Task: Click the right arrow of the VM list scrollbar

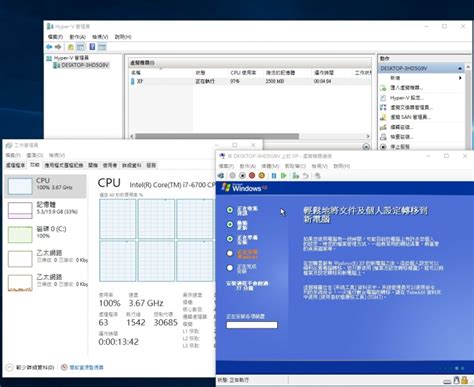Action: click(x=368, y=136)
